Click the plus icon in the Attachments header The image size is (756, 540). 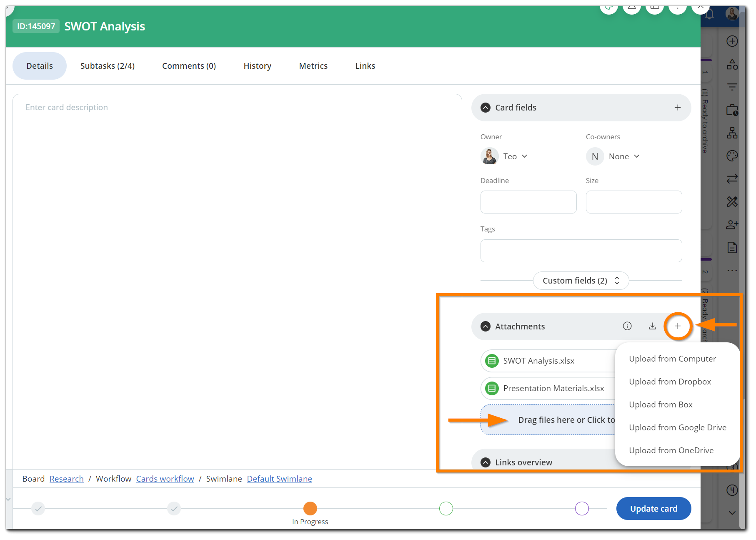coord(678,326)
